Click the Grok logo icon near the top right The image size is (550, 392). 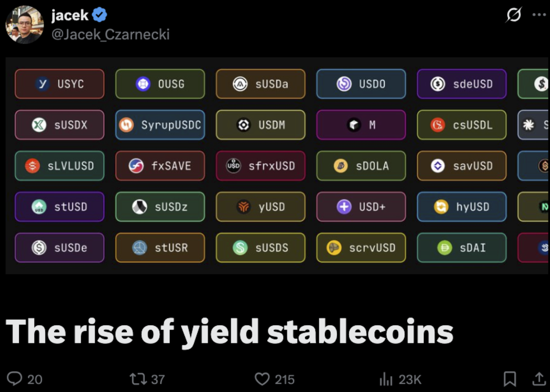513,15
